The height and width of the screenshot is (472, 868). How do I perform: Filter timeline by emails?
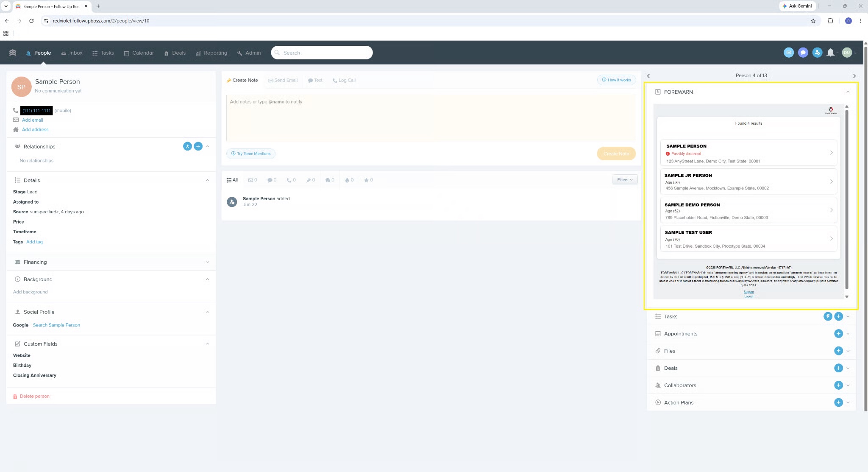[x=253, y=180]
